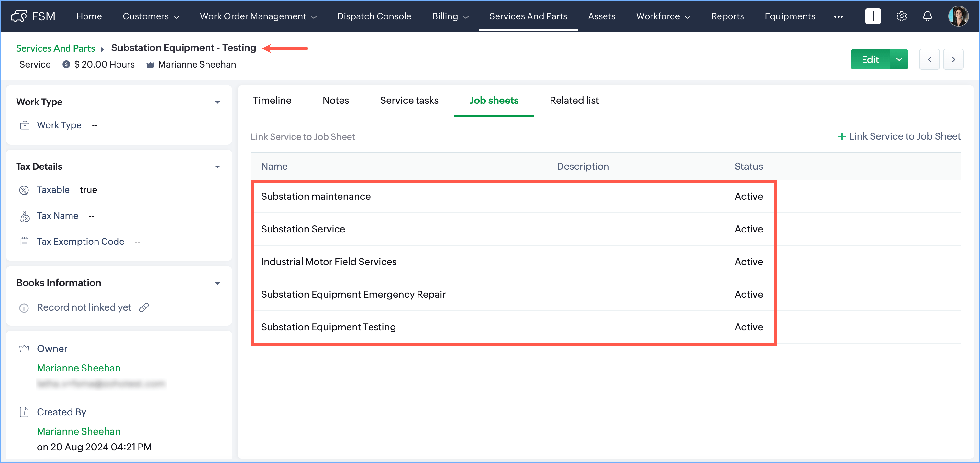Collapse the Work Type section
This screenshot has height=463, width=980.
point(217,102)
